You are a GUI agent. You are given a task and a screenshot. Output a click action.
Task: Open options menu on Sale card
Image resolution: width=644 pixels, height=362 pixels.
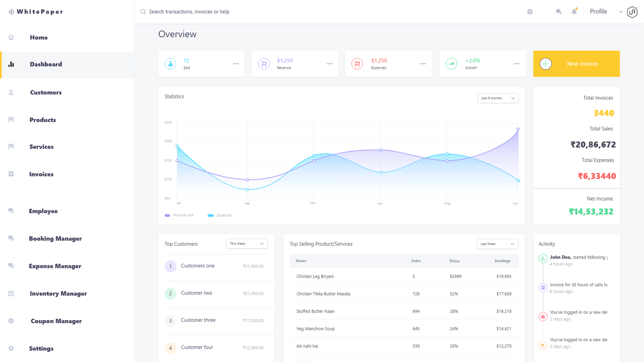pyautogui.click(x=236, y=64)
